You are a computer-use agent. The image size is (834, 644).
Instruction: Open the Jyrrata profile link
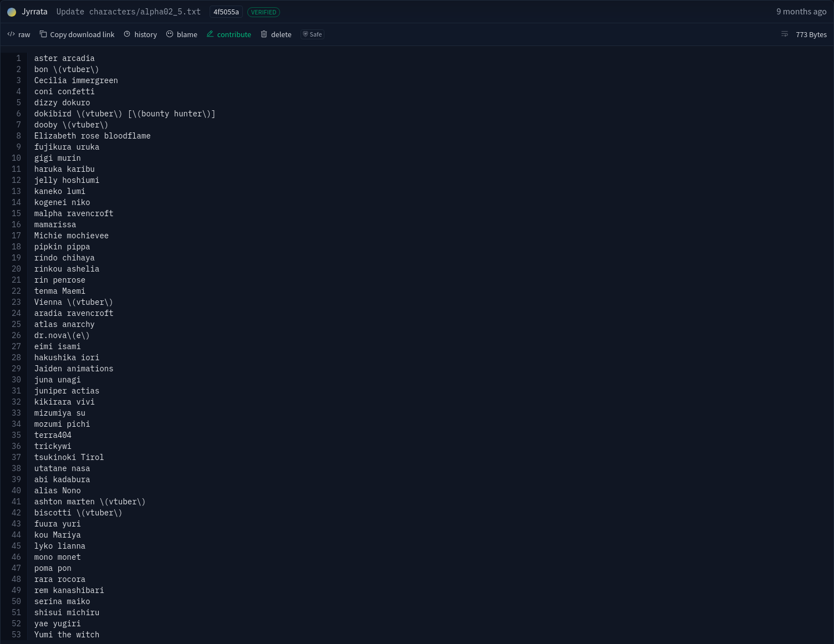[x=34, y=12]
